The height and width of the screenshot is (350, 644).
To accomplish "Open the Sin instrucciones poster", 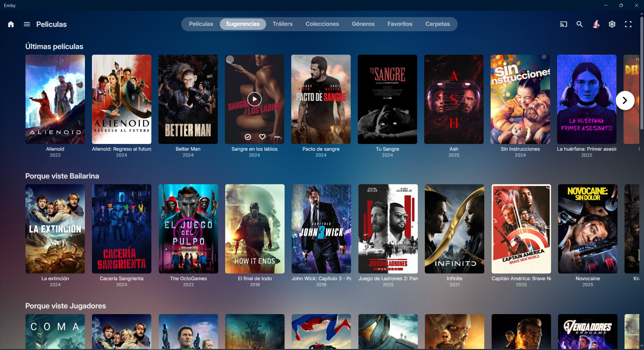I will point(520,99).
